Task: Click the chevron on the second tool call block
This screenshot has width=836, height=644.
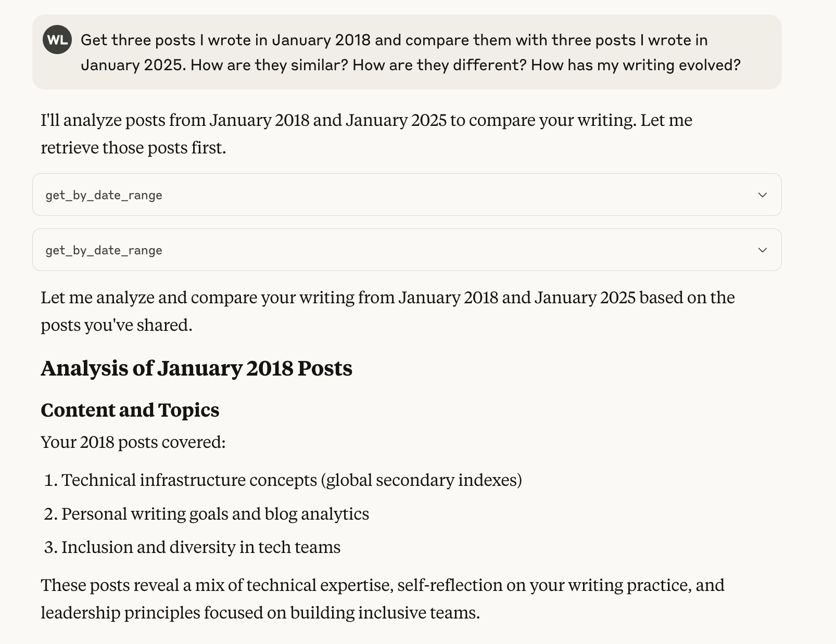Action: 762,250
